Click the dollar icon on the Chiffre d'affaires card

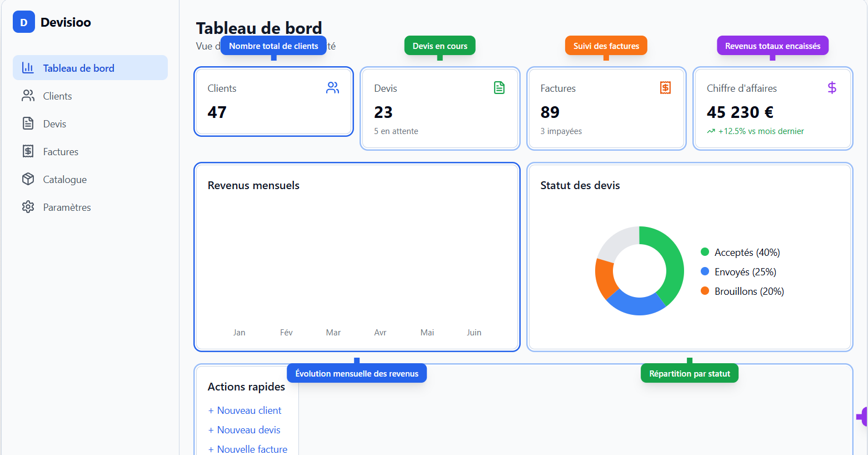coord(831,87)
